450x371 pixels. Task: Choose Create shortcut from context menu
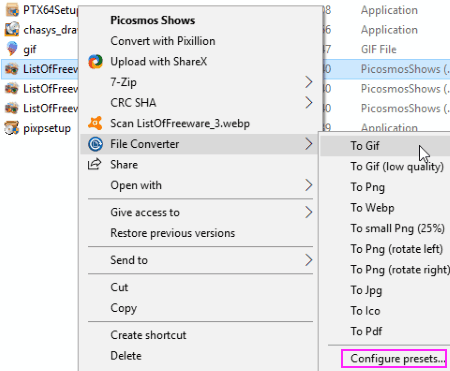(x=148, y=335)
